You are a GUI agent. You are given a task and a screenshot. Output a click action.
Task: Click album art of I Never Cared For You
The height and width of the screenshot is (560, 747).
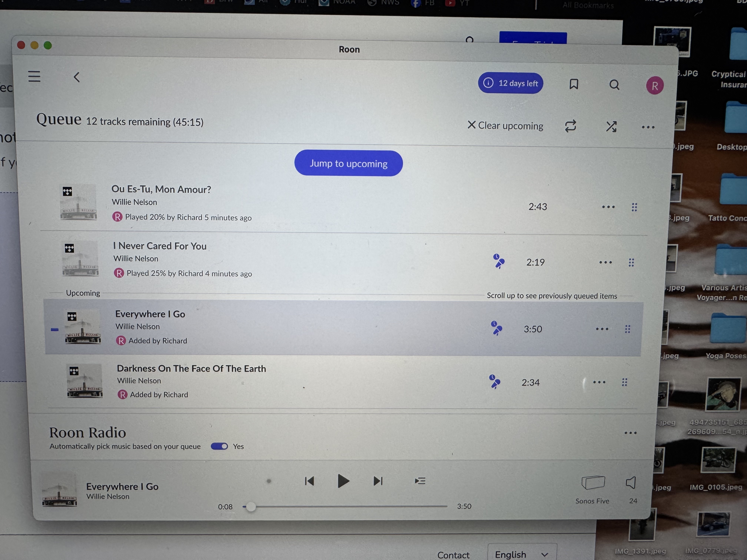pos(80,259)
